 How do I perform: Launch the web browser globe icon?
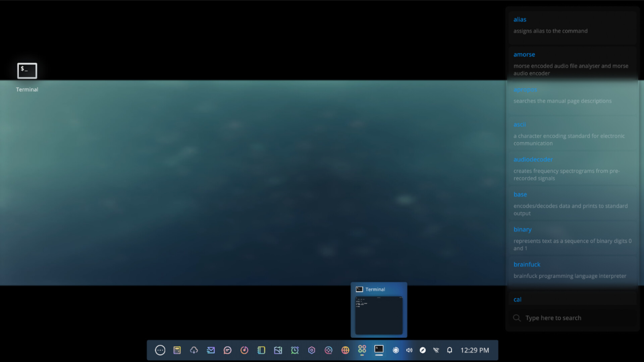pos(345,350)
